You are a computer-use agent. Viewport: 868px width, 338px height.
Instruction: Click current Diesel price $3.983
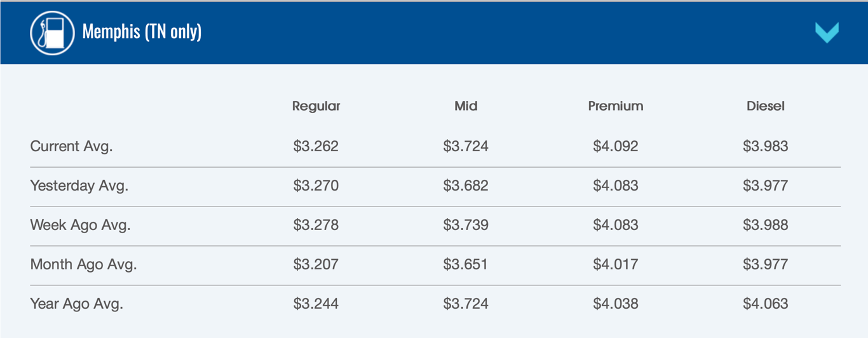tap(766, 146)
